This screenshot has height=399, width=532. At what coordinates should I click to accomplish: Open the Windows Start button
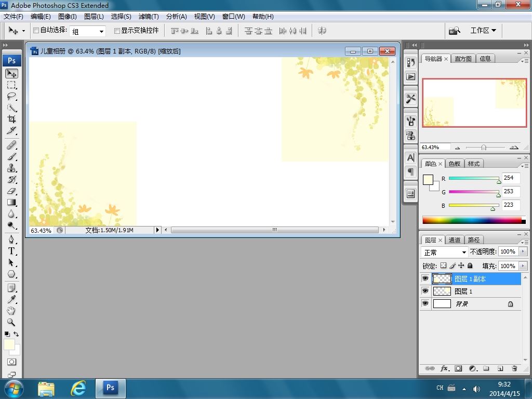click(14, 389)
